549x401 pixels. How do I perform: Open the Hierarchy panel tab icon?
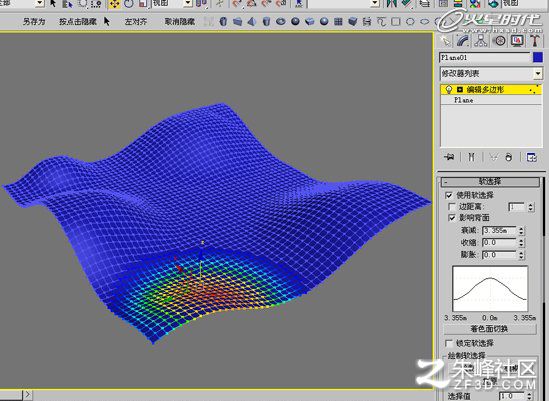pos(481,41)
